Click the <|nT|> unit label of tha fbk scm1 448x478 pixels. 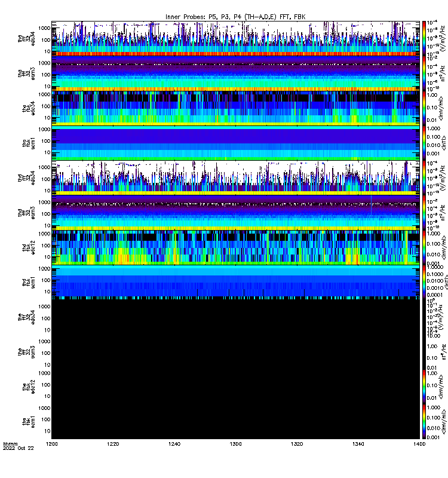click(443, 143)
